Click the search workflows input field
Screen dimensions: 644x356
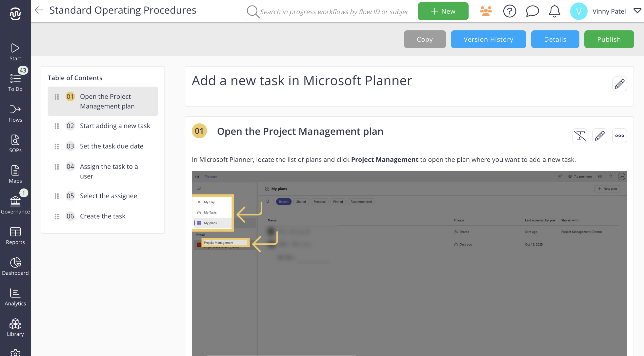(x=334, y=12)
